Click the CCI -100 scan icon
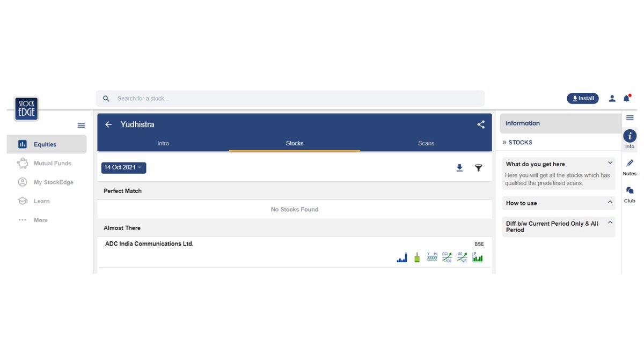 447,257
